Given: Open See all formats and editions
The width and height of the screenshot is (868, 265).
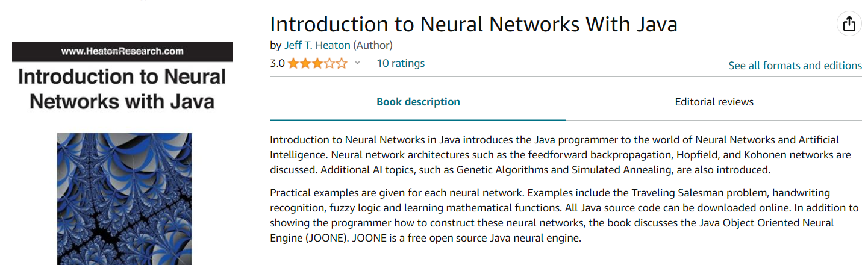Looking at the screenshot, I should tap(795, 66).
